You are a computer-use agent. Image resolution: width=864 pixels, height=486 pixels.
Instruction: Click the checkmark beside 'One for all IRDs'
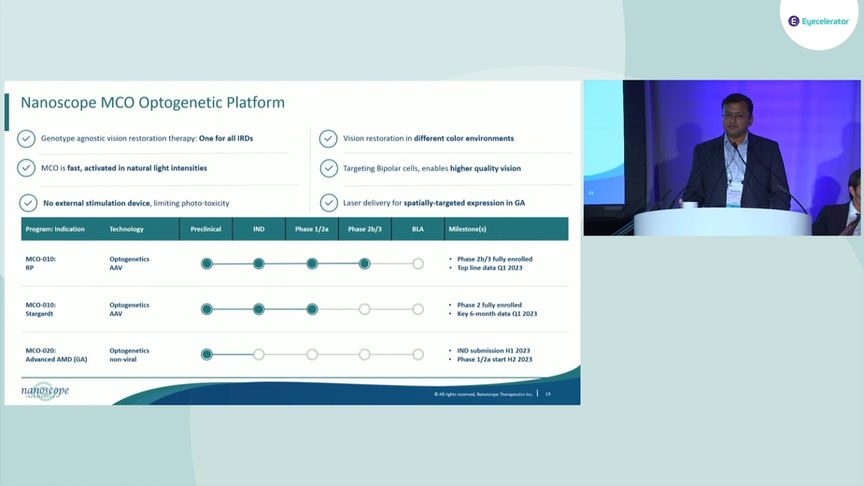point(26,139)
